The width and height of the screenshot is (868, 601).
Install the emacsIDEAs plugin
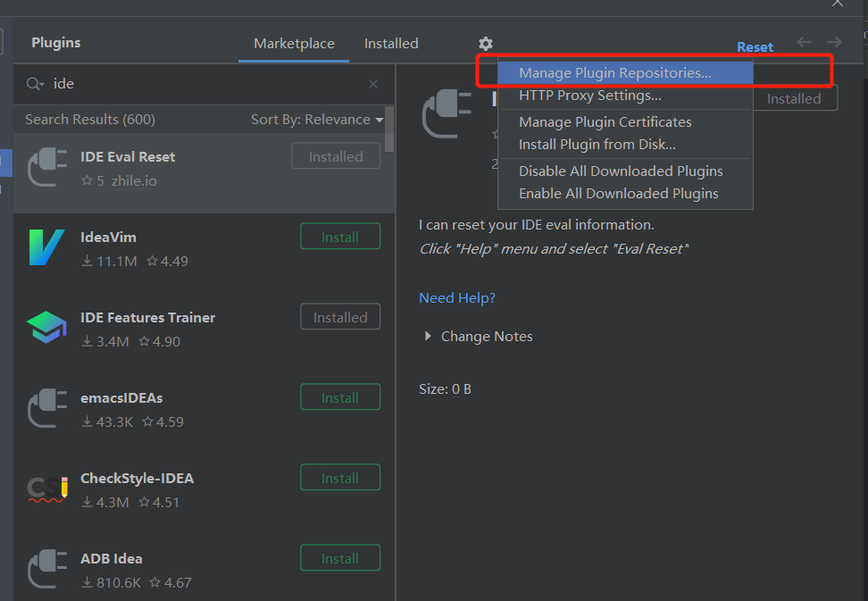[x=340, y=397]
